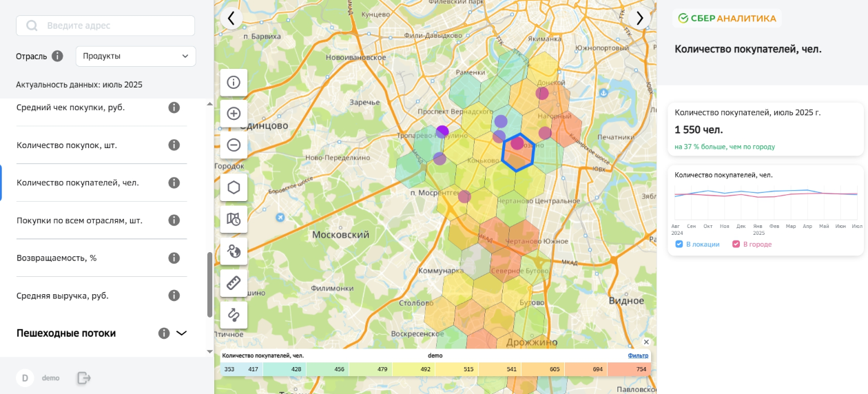Open the Фильтр link in legend
This screenshot has height=394, width=868.
tap(638, 355)
